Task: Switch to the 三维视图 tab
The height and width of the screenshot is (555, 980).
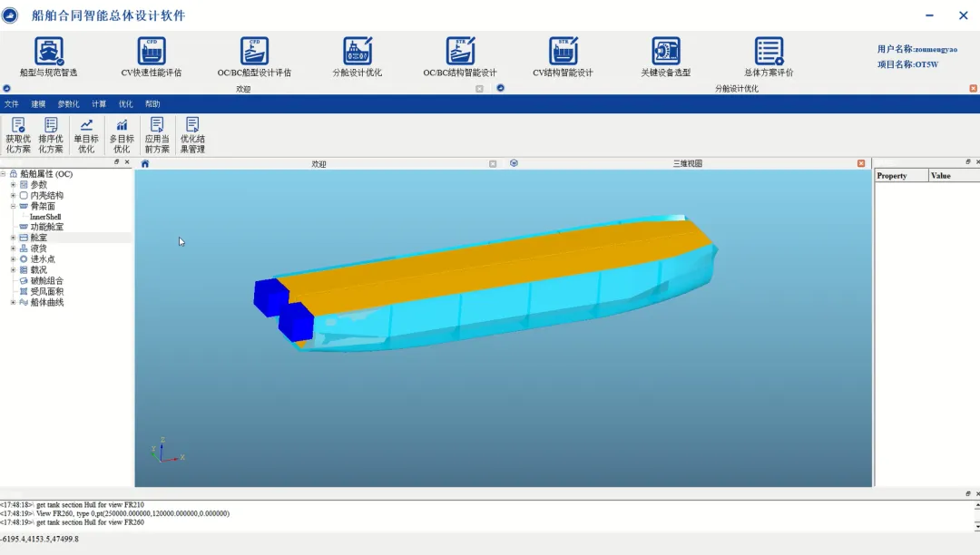Action: (x=688, y=163)
